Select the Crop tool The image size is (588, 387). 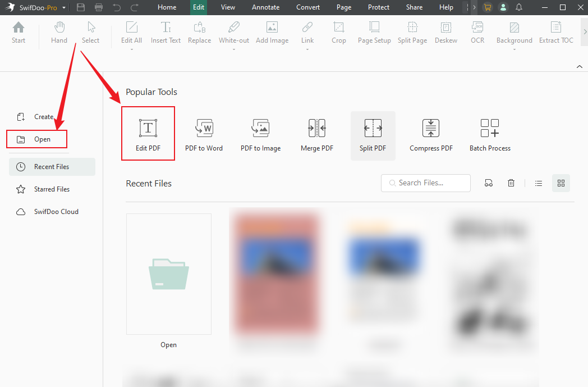click(339, 34)
